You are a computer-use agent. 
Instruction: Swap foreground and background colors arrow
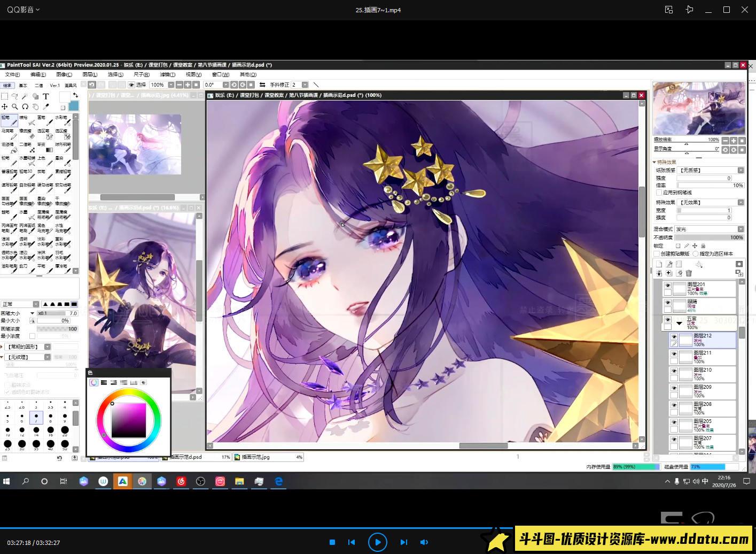[75, 95]
